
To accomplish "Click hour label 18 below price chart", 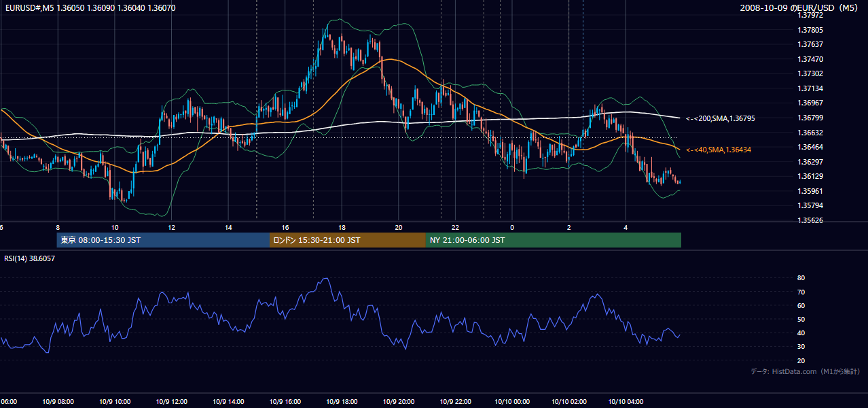I will [x=342, y=227].
